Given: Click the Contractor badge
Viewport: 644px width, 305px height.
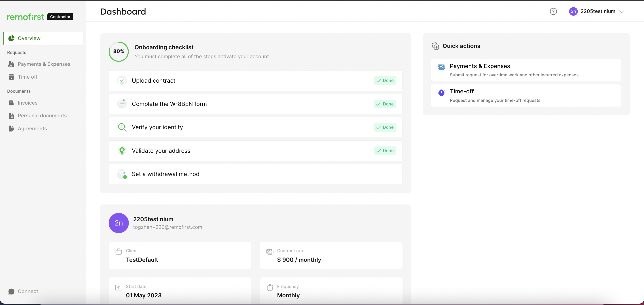Looking at the screenshot, I should click(x=60, y=17).
